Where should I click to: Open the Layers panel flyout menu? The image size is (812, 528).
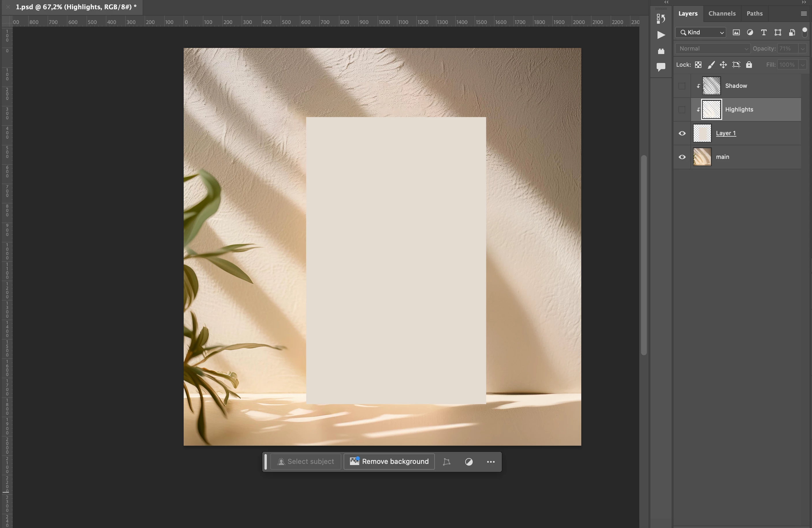click(803, 14)
